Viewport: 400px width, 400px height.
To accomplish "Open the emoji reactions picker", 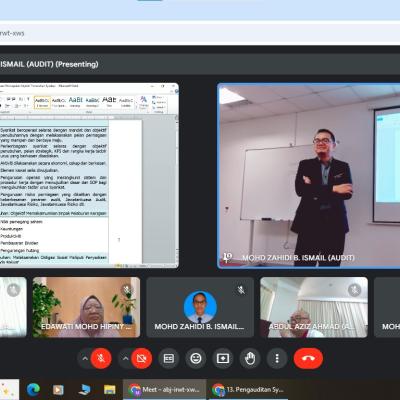I will [x=196, y=358].
